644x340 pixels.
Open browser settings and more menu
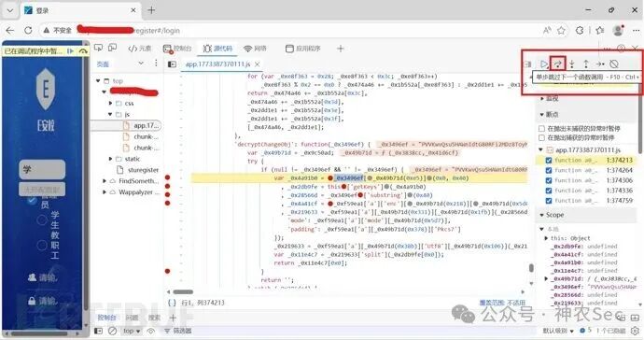click(x=636, y=30)
